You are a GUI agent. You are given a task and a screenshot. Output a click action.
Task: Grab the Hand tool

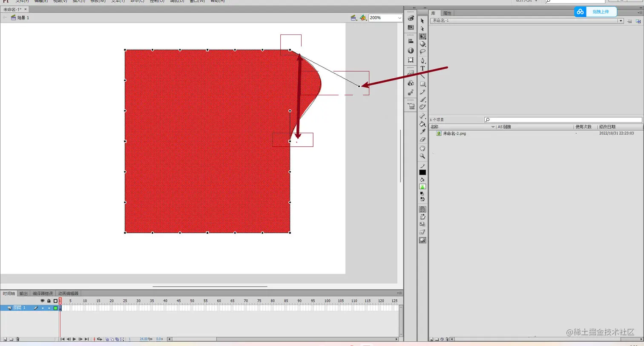coord(423,149)
